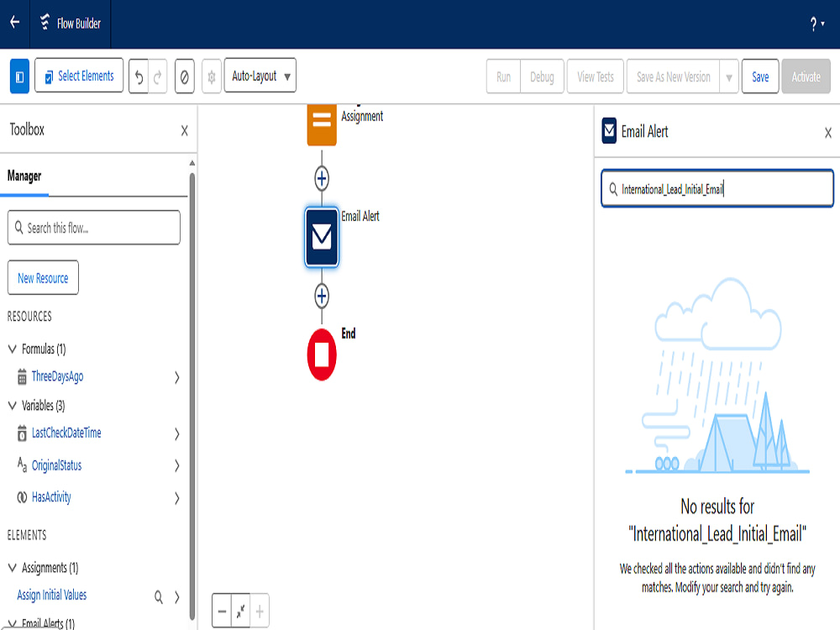Close the Email Alert panel

tap(827, 133)
